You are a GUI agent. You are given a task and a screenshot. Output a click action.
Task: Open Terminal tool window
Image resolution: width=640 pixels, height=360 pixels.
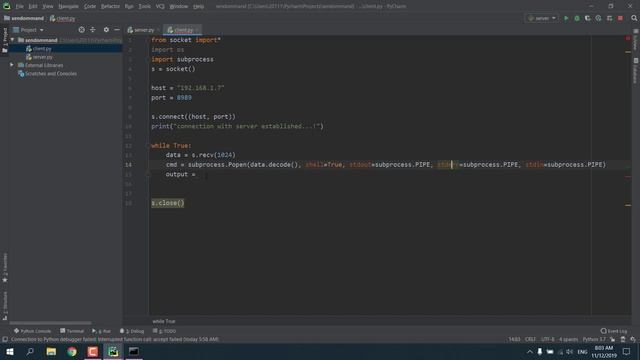72,331
